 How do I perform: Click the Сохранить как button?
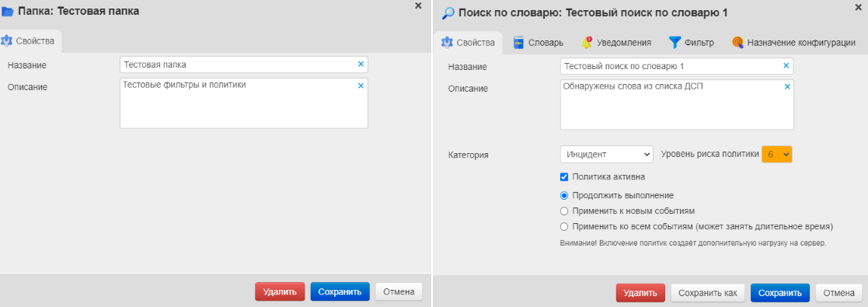point(707,293)
